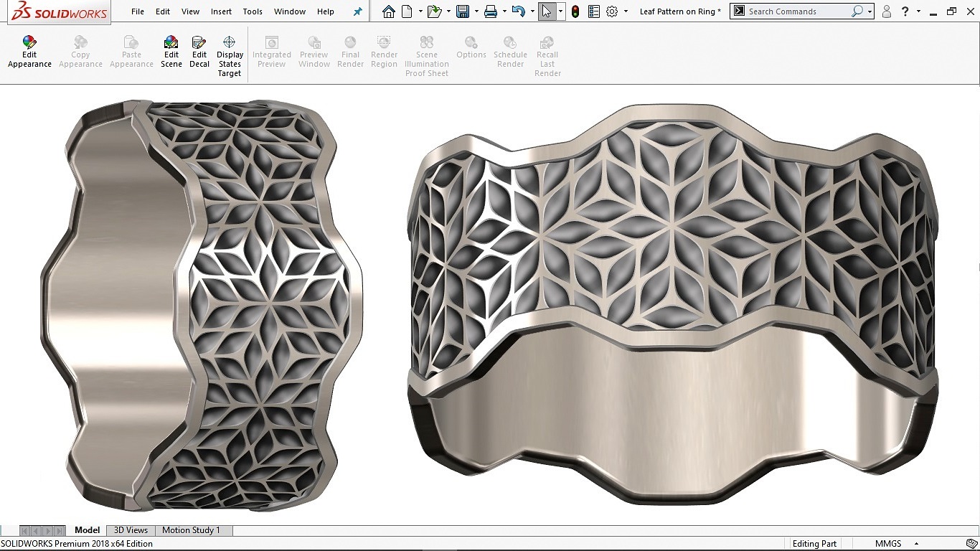Toggle the pin to keep menu visible
Viewport: 980px width, 551px height.
358,11
